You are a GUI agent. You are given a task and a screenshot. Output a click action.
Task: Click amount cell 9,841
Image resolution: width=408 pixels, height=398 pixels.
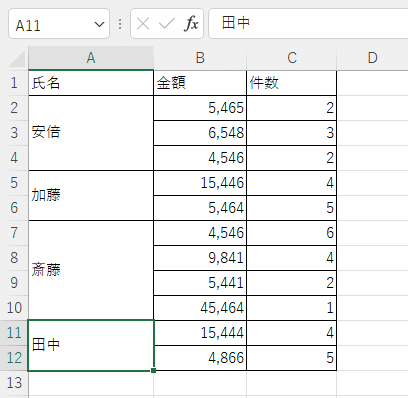(x=200, y=258)
